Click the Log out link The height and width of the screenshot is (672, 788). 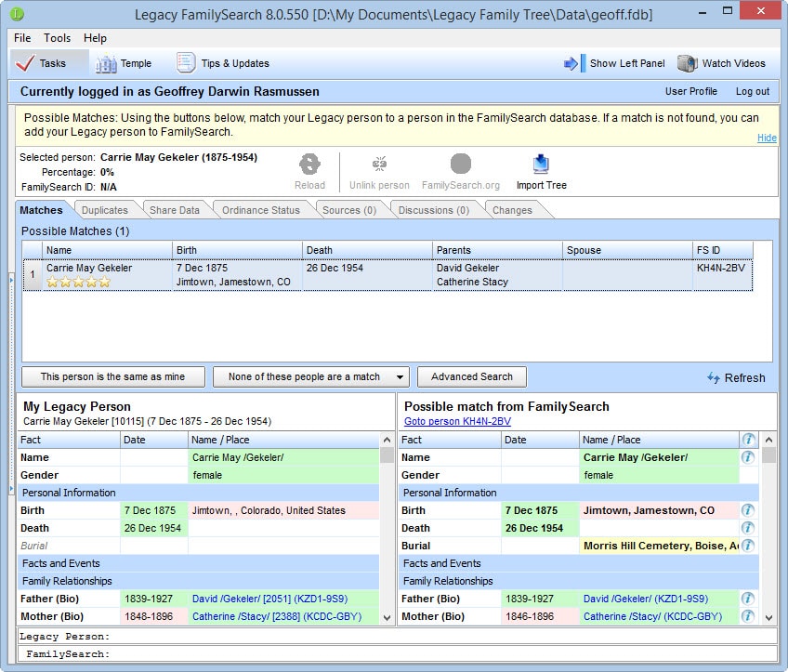point(753,91)
